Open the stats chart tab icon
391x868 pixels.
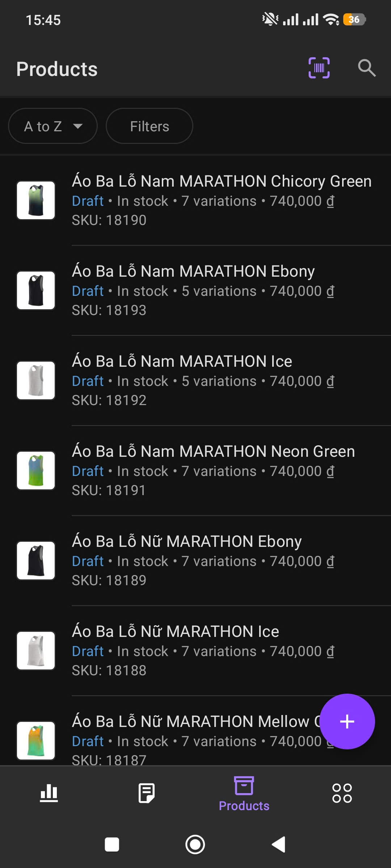click(49, 793)
